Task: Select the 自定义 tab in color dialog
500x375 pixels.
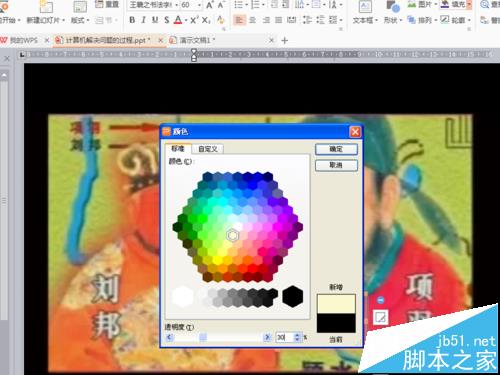Action: [x=208, y=149]
